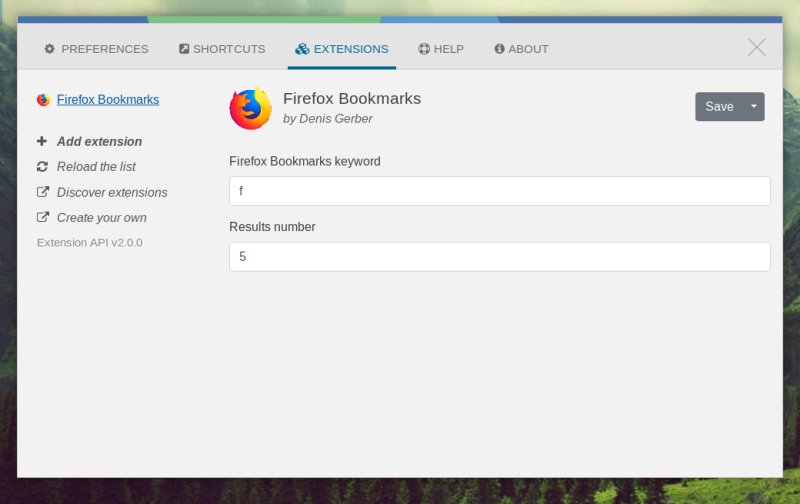Click the external-link icon by Create your own

pos(43,217)
